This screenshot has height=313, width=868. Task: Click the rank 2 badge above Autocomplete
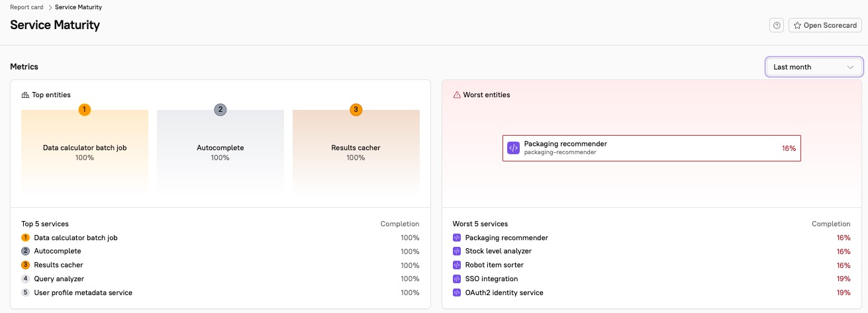(220, 109)
